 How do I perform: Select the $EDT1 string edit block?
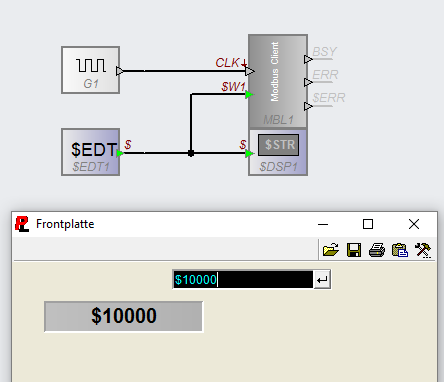tap(91, 152)
